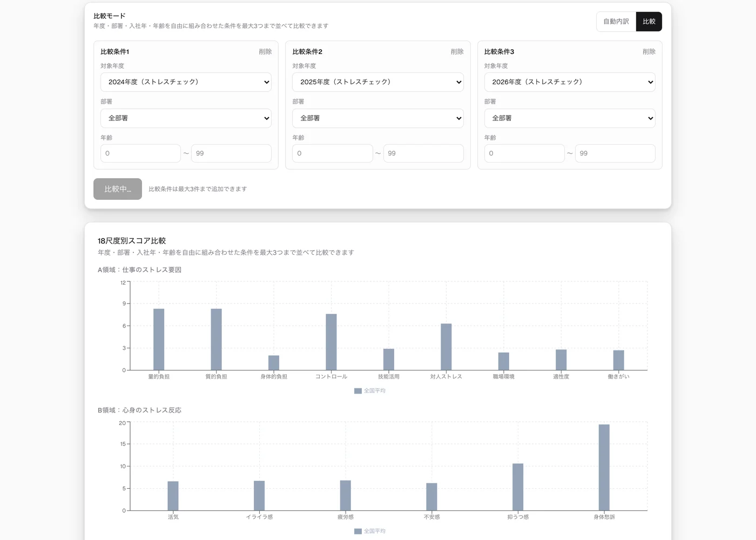This screenshot has height=540, width=756.
Task: Click the 比較中... button
Action: coord(118,189)
